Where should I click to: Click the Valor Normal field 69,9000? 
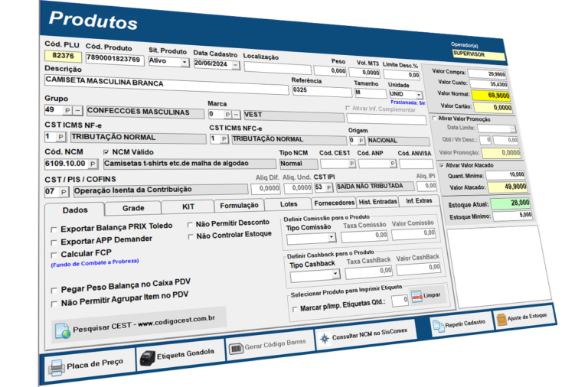(x=492, y=95)
